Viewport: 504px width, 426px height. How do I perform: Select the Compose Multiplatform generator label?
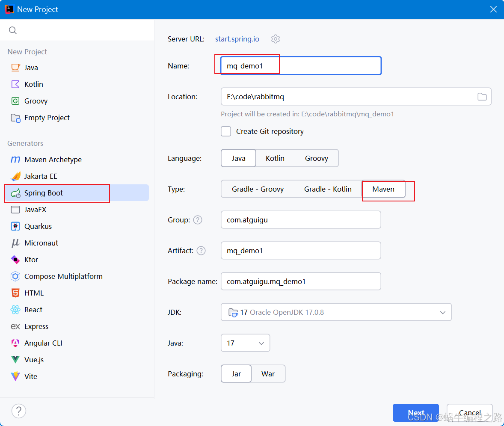63,276
